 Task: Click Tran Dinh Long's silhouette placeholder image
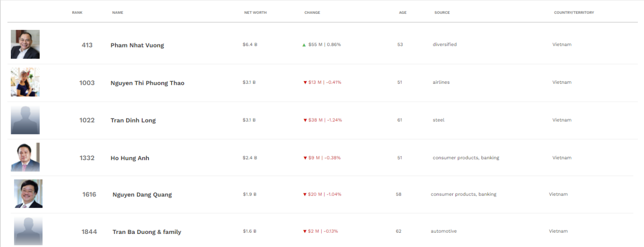25,120
